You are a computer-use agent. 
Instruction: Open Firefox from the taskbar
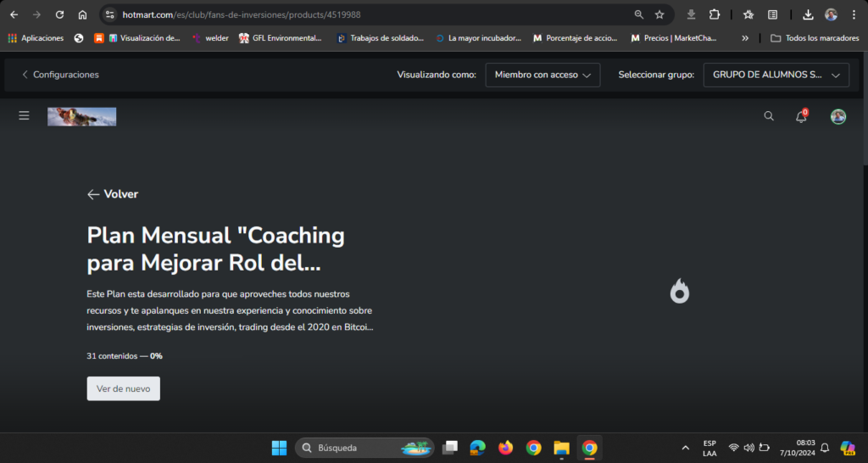[x=506, y=448]
